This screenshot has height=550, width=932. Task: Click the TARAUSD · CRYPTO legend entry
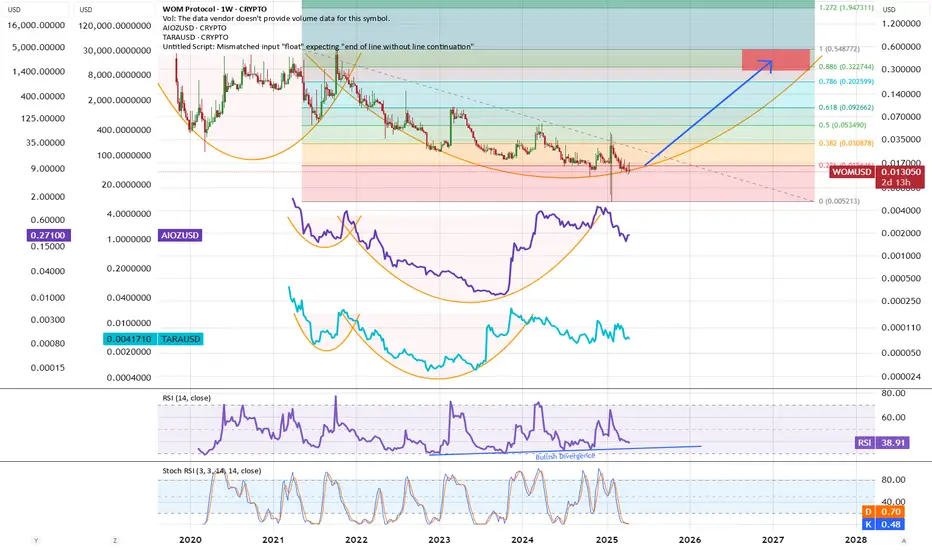pyautogui.click(x=195, y=37)
